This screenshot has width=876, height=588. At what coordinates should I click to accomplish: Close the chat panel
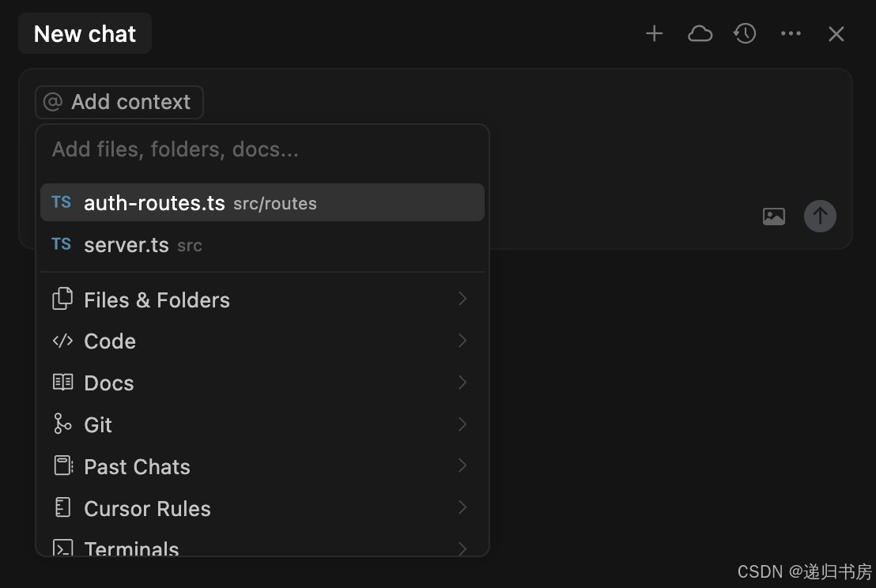point(836,33)
